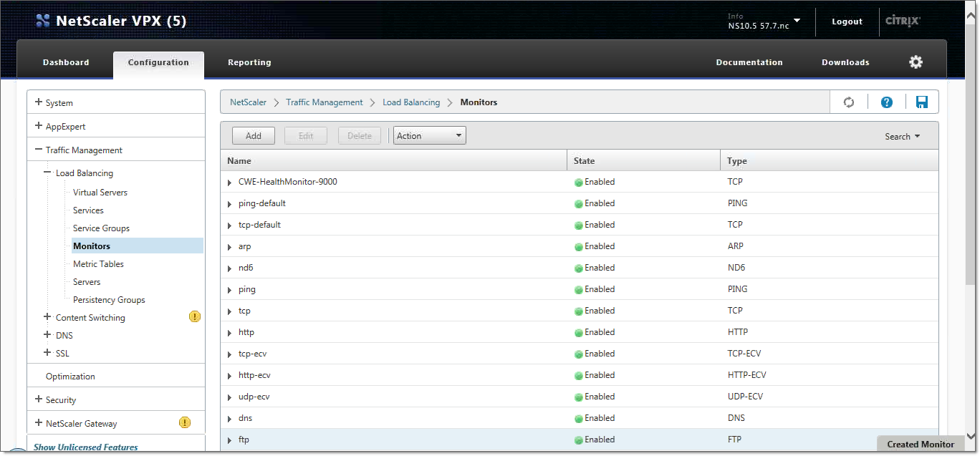980x456 pixels.
Task: Click Show Unlicensed Features link
Action: coord(86,447)
